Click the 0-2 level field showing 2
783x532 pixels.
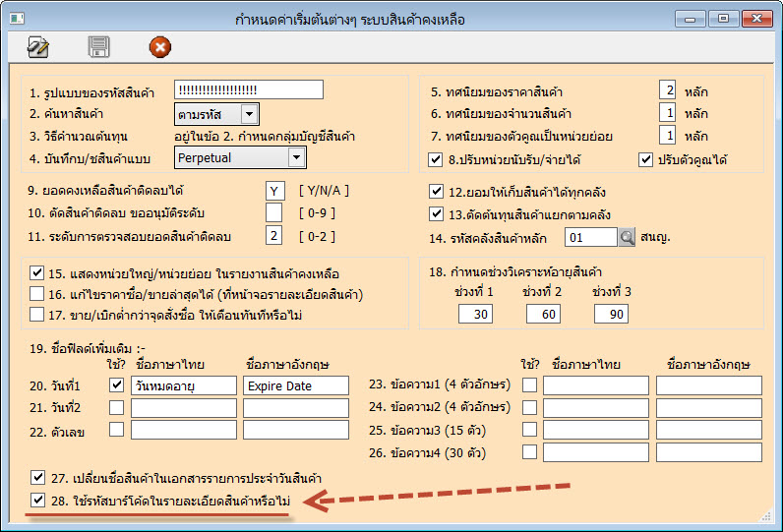point(273,236)
